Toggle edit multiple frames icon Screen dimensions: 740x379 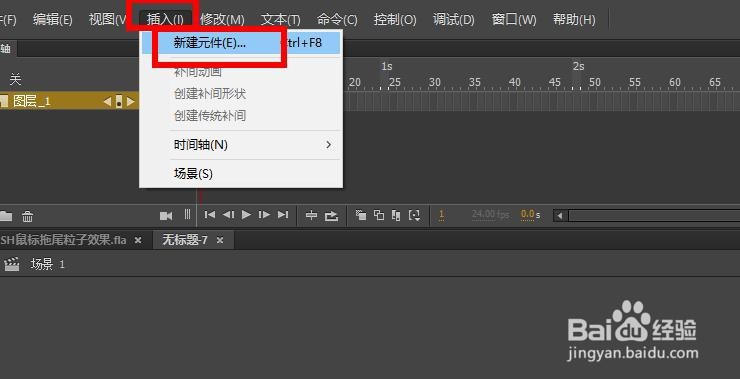point(396,215)
